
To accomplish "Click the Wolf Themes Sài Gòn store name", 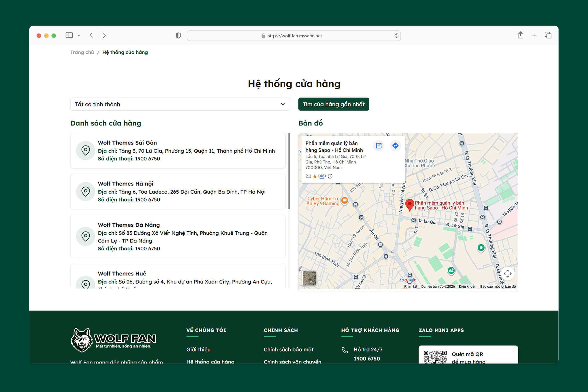I will coord(127,143).
